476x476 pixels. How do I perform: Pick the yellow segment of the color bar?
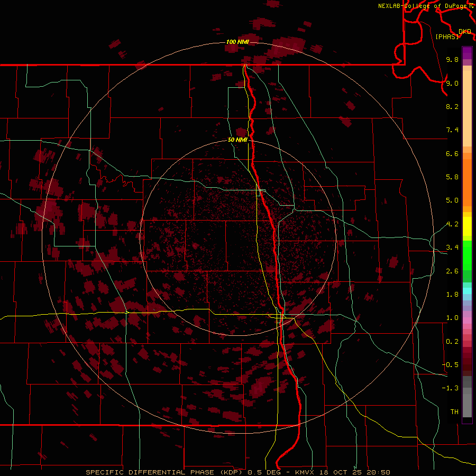(467, 226)
